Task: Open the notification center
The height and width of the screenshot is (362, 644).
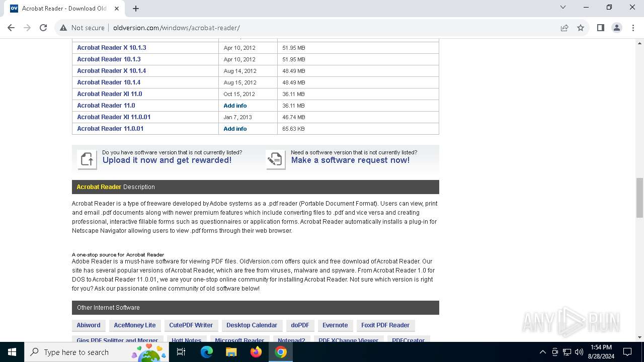Action: click(627, 352)
